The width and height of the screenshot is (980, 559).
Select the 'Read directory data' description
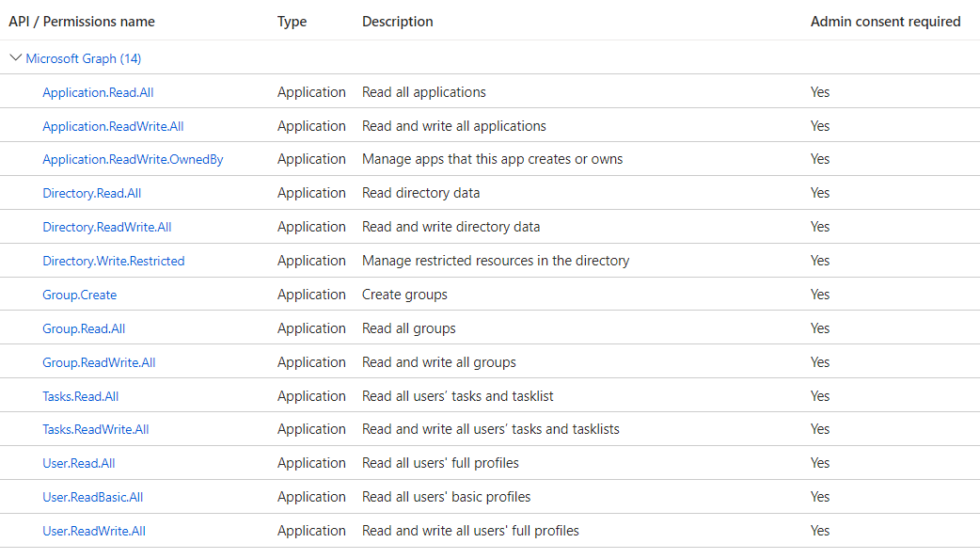coord(420,193)
